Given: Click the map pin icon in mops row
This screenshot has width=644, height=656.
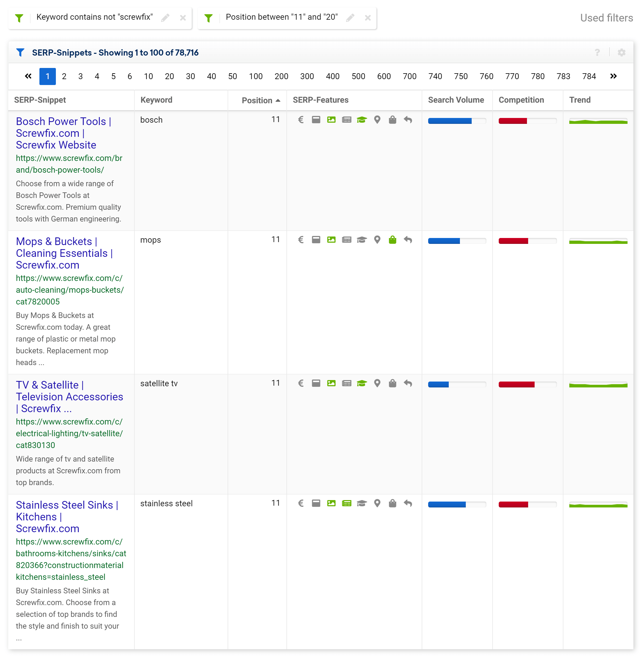Looking at the screenshot, I should 377,240.
